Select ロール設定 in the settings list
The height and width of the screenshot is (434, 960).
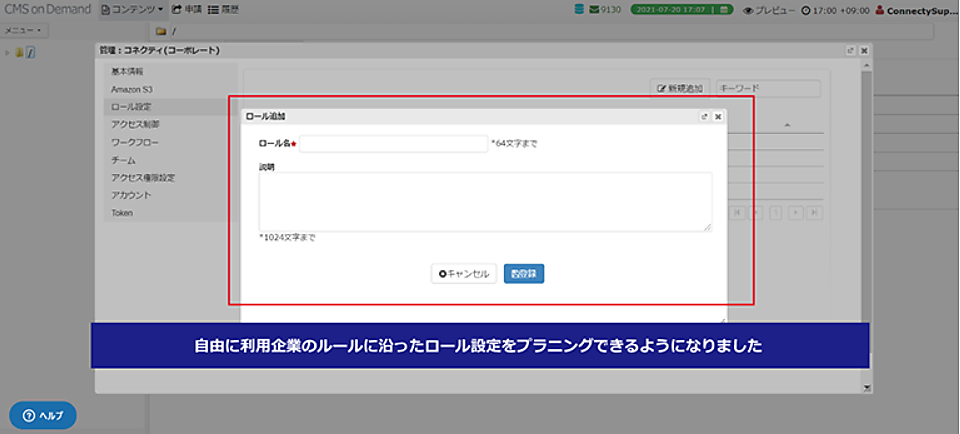(x=131, y=106)
